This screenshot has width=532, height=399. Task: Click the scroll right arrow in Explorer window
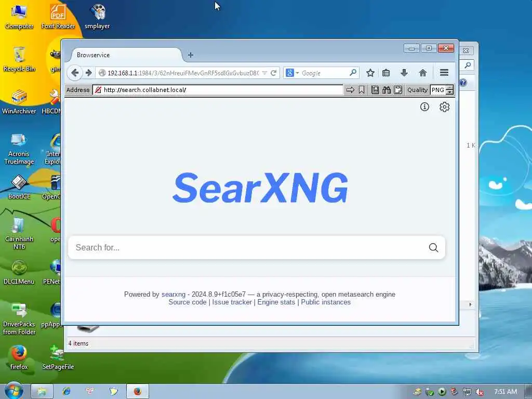470,304
